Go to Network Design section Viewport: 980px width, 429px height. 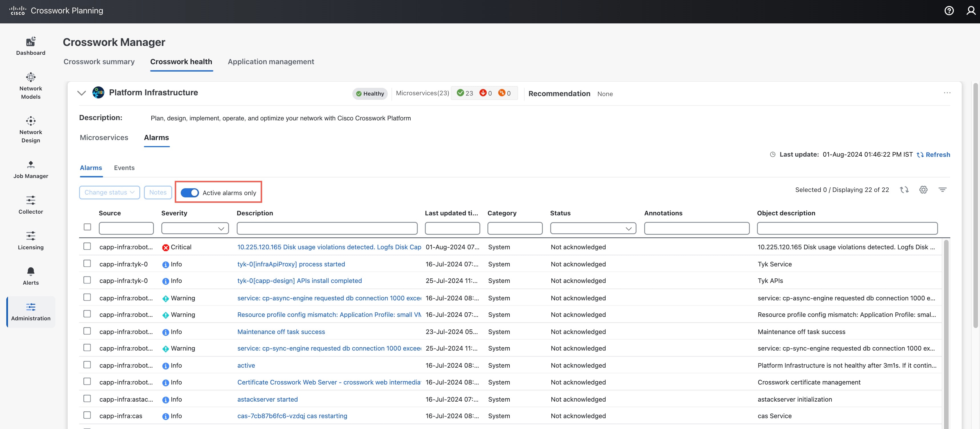coord(31,129)
